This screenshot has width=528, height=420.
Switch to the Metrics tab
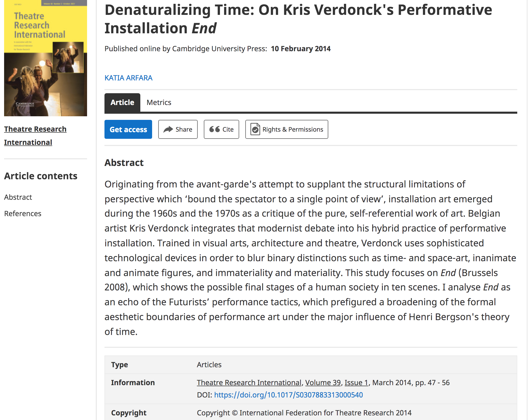pos(159,102)
